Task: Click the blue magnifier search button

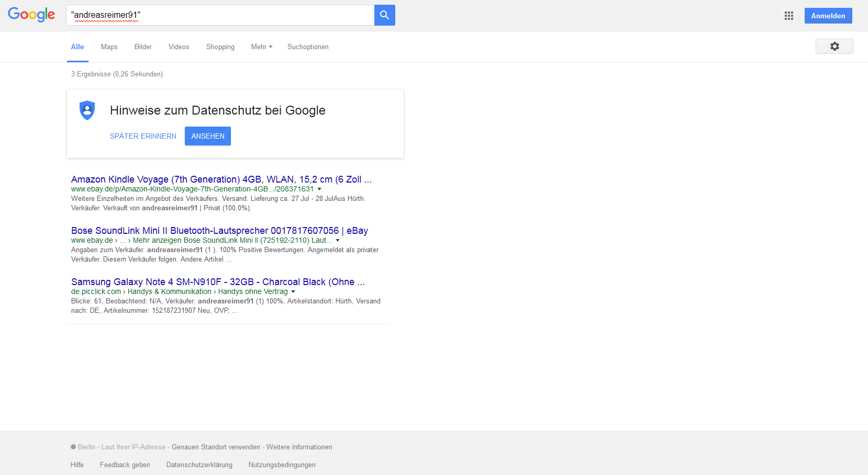Action: 385,15
